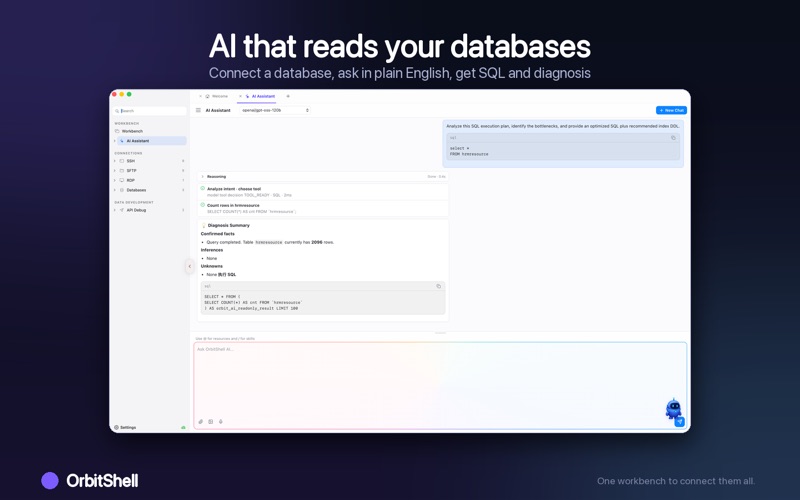Viewport: 800px width, 500px height.
Task: Click the SFTP folder icon
Action: 121,170
